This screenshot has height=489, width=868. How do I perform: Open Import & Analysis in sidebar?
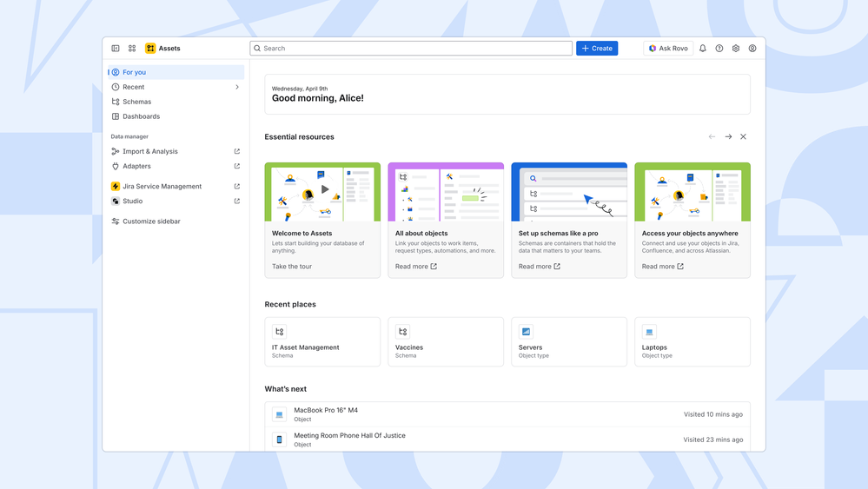click(176, 151)
